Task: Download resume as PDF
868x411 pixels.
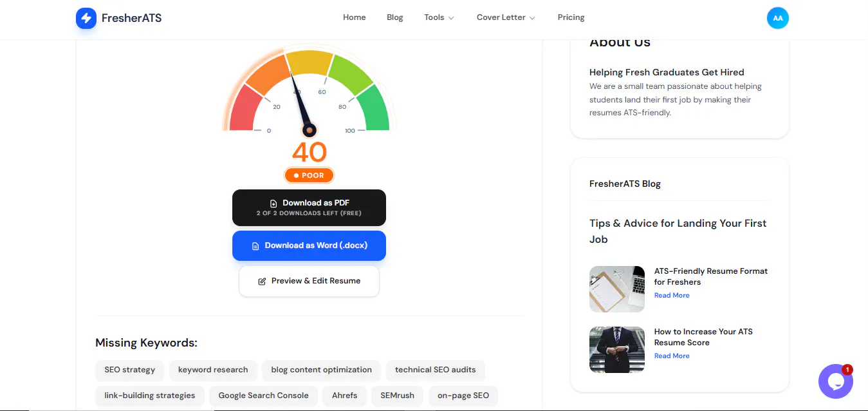Action: point(309,207)
